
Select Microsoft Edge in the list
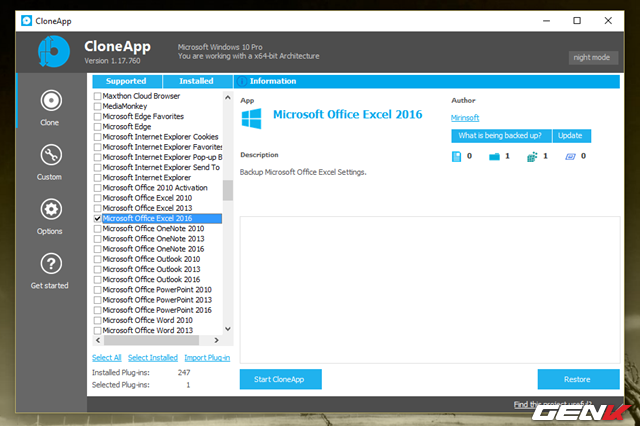(x=127, y=127)
